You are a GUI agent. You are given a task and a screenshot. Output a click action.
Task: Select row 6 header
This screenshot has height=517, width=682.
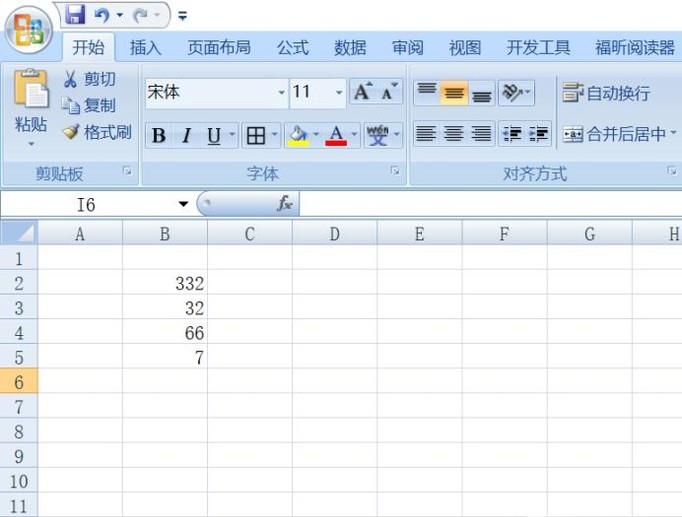tap(19, 382)
